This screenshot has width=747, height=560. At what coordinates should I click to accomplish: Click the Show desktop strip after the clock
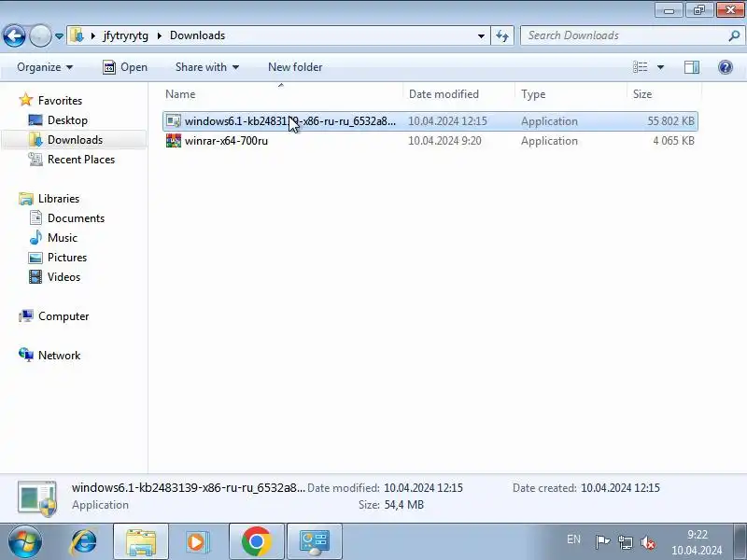coord(740,541)
